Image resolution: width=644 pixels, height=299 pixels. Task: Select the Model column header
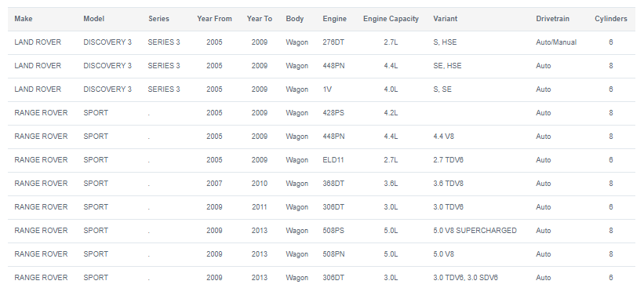pyautogui.click(x=93, y=19)
